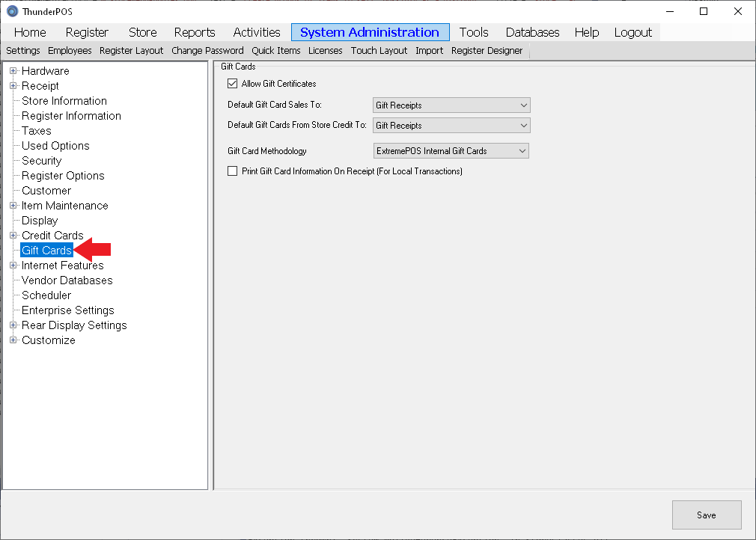This screenshot has height=540, width=756.
Task: Expand the Hardware tree node
Action: coord(13,71)
